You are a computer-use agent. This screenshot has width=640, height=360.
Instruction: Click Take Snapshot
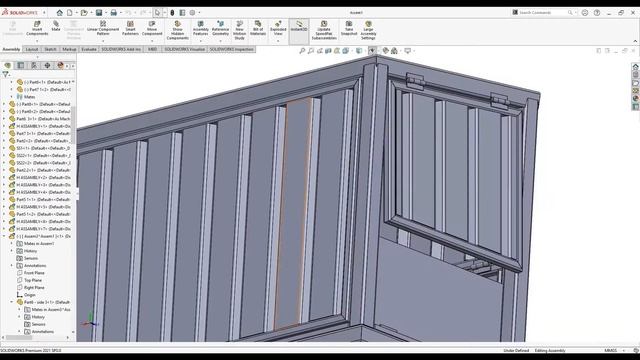pyautogui.click(x=349, y=29)
